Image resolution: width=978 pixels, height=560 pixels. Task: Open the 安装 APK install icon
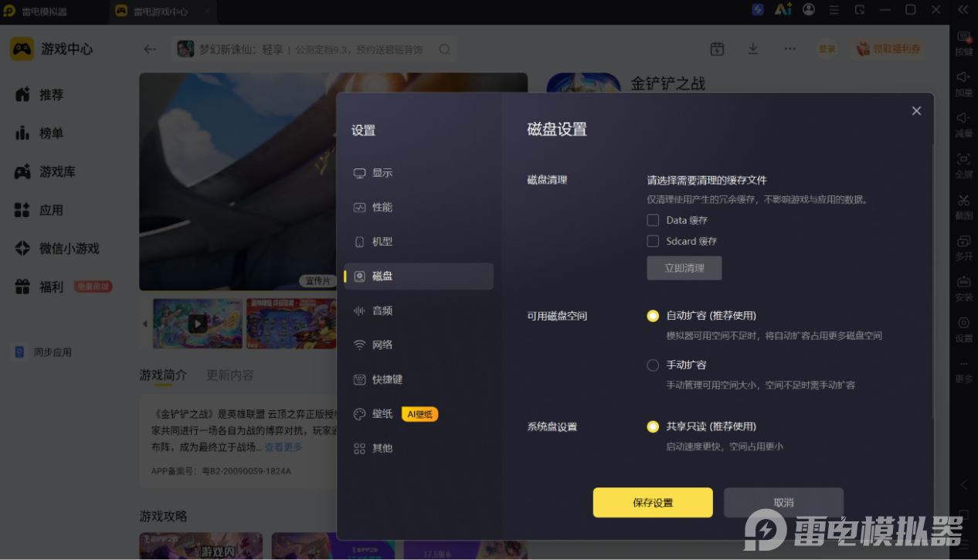tap(963, 282)
